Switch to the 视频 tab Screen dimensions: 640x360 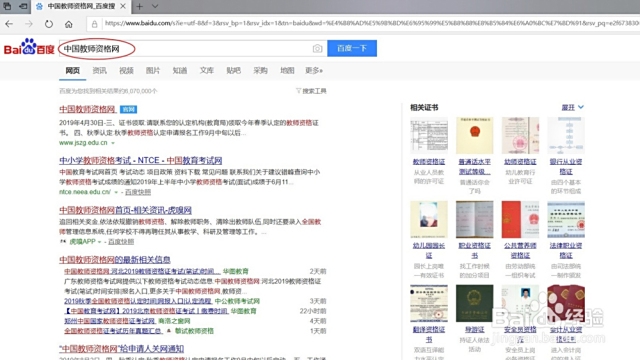126,71
